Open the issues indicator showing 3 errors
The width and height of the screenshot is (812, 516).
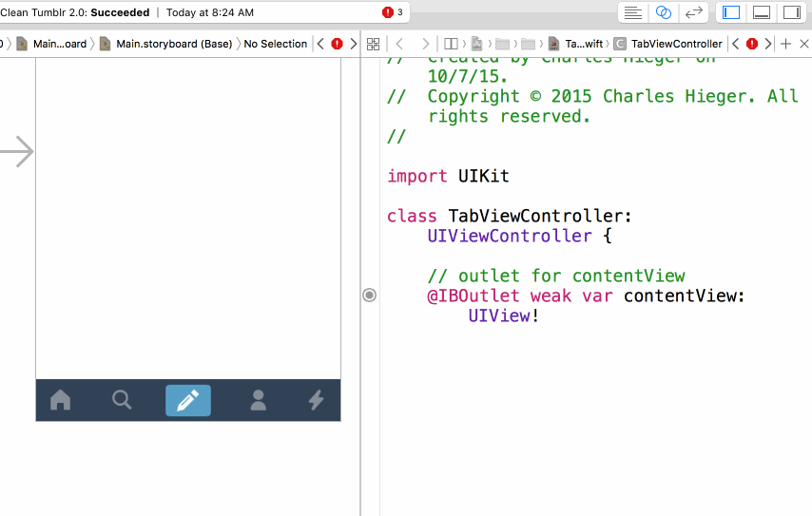coord(393,12)
